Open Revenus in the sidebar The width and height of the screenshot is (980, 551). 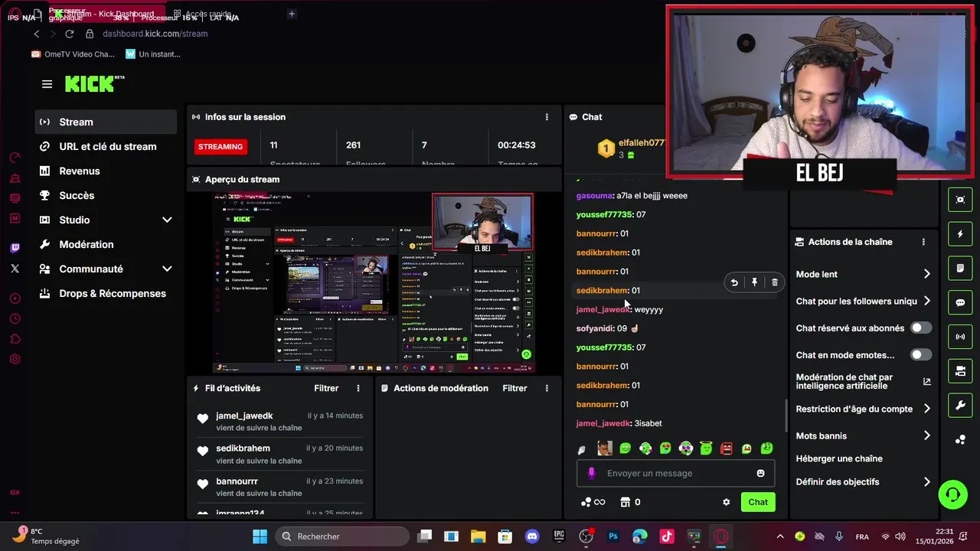[x=106, y=171]
